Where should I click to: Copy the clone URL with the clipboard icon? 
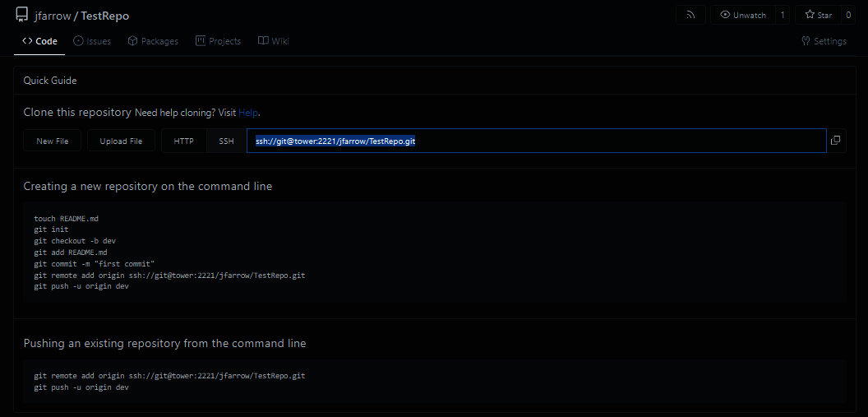(x=835, y=141)
